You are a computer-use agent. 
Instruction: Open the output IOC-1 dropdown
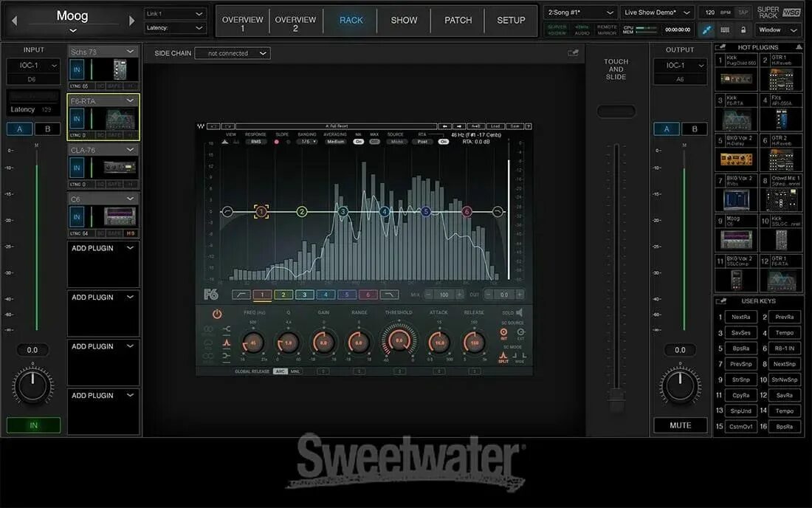click(680, 66)
